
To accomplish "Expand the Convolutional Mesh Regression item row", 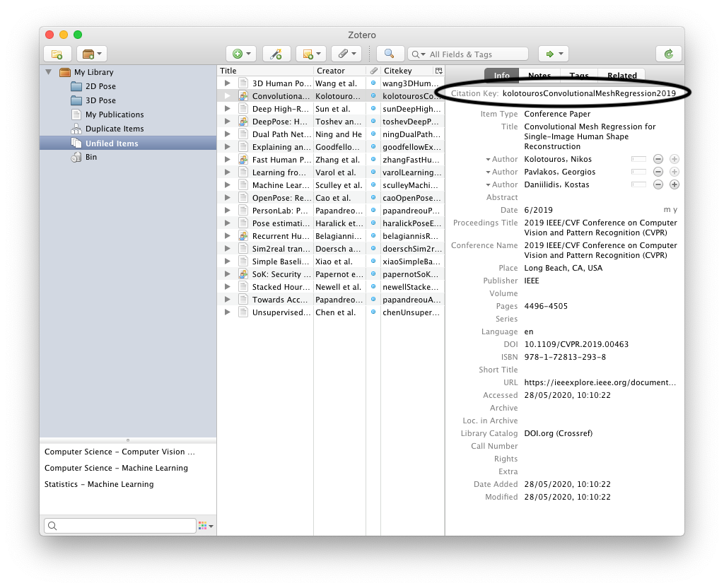I will 226,95.
